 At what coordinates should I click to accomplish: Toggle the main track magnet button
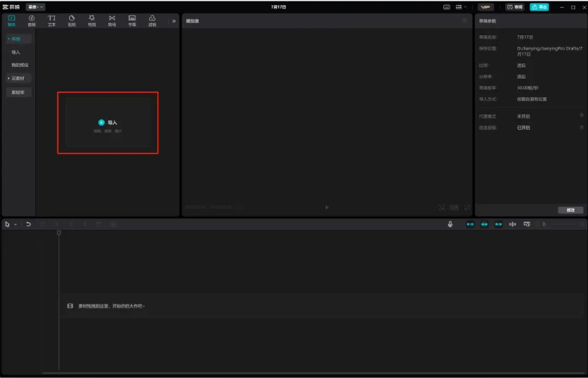click(x=471, y=224)
